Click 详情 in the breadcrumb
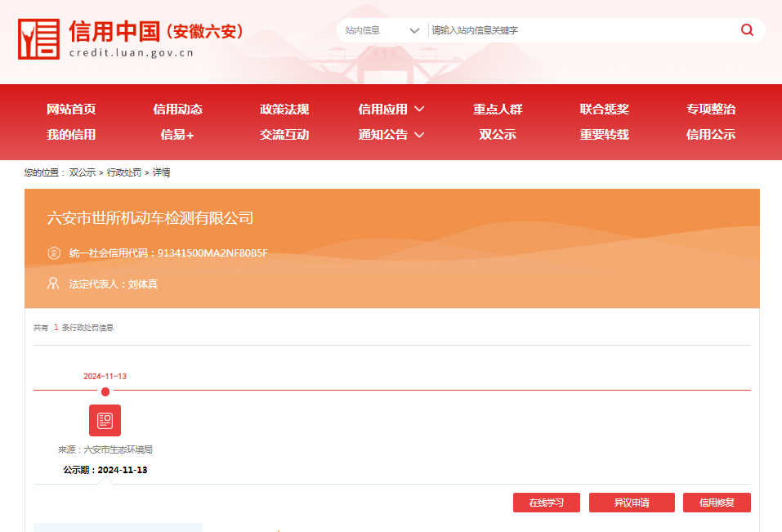The height and width of the screenshot is (532, 782). click(161, 172)
